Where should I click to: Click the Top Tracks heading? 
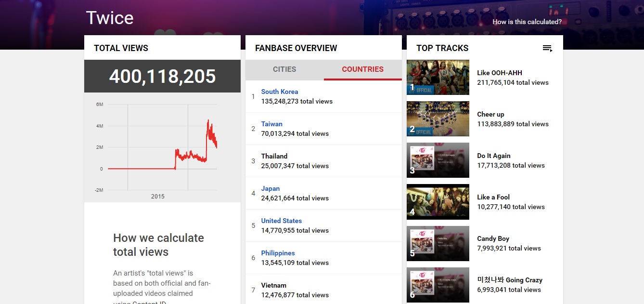(442, 48)
